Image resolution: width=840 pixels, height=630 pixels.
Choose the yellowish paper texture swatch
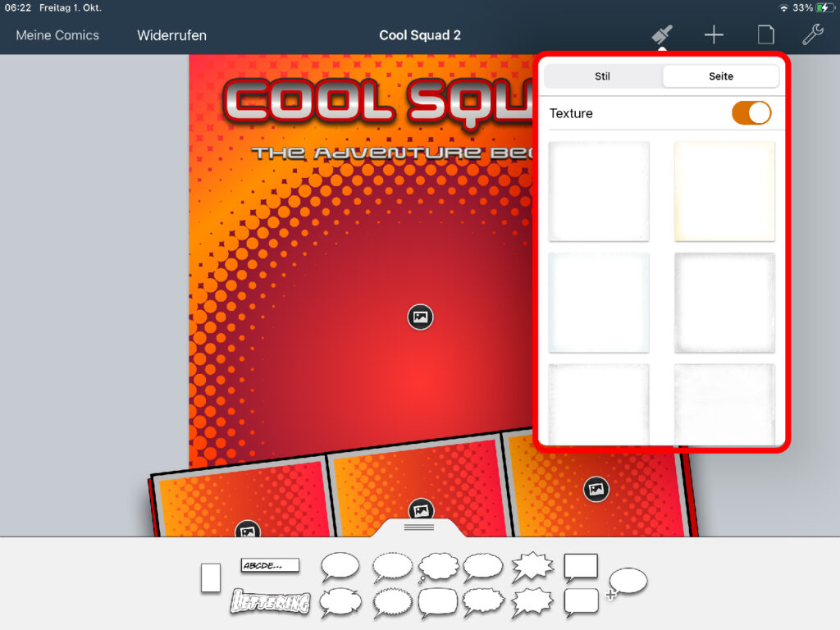724,191
